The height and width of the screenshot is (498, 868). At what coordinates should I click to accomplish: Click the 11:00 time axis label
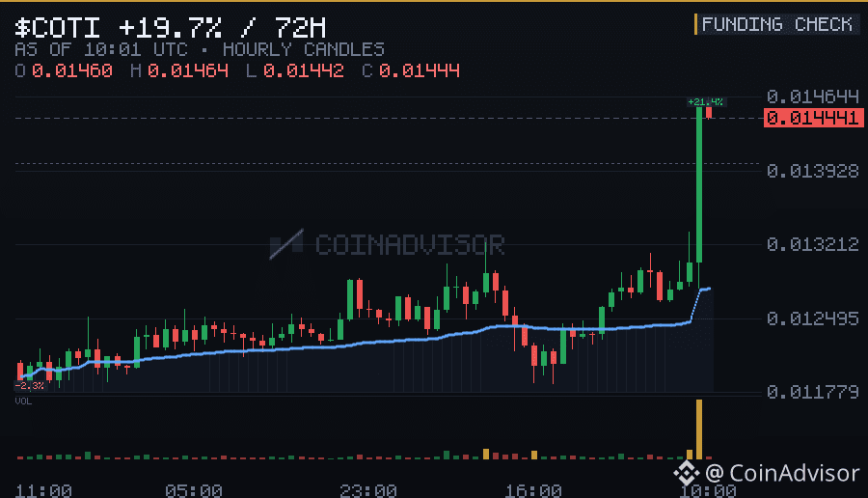43,491
